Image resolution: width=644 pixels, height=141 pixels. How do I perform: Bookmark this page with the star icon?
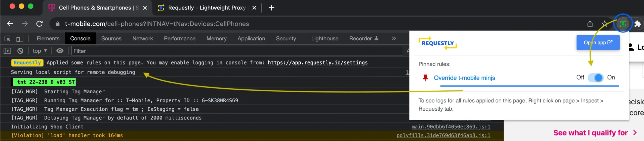click(x=605, y=24)
